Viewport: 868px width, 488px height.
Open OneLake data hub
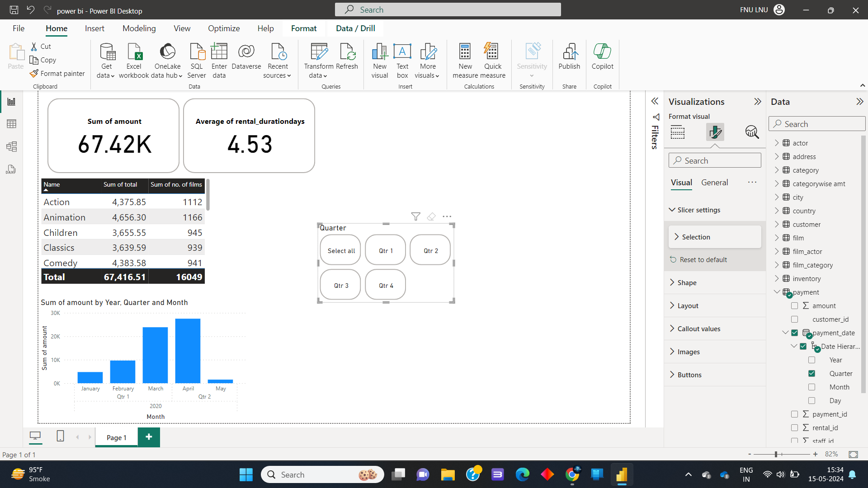[x=167, y=61]
